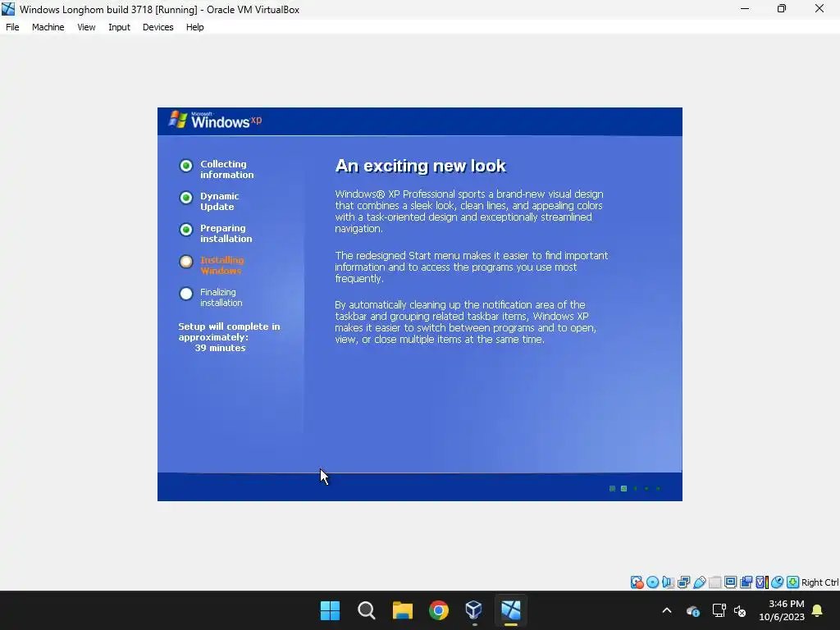
Task: Open the Devices menu
Action: [x=157, y=27]
